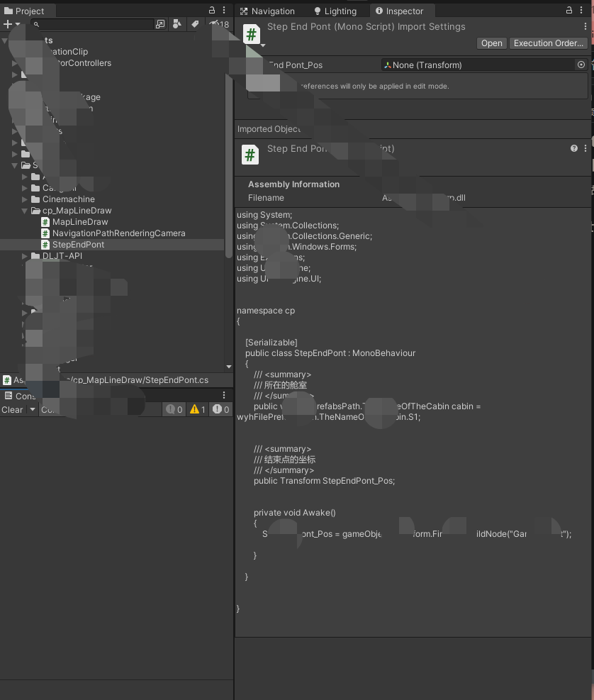This screenshot has height=700, width=594.
Task: Select the DLJT-API folder label
Action: [62, 256]
